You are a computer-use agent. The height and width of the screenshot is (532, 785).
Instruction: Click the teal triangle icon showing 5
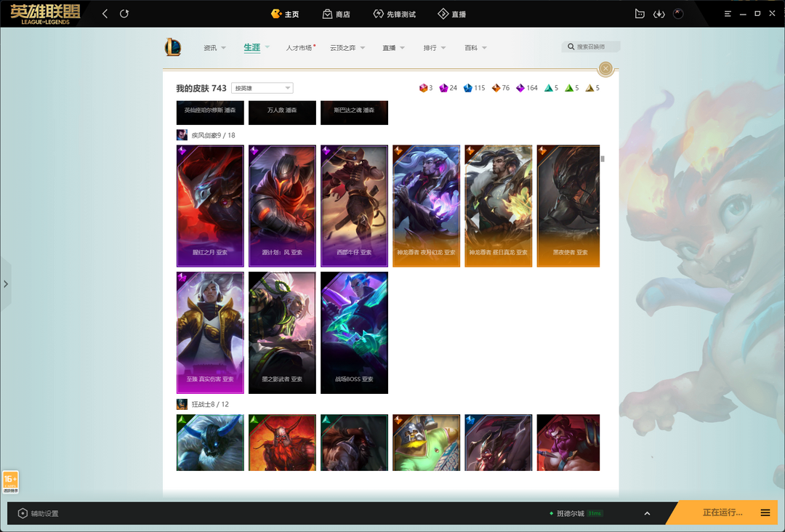(x=549, y=88)
